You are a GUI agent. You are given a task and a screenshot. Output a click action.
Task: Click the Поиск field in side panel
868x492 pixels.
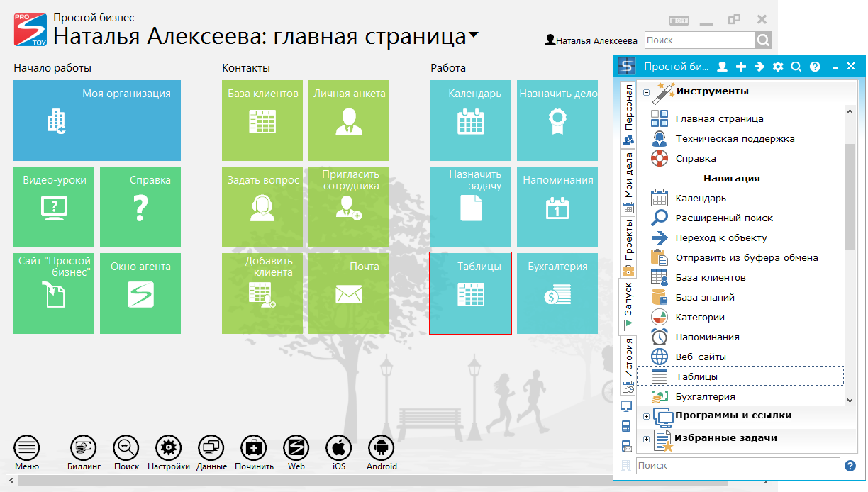coord(738,466)
